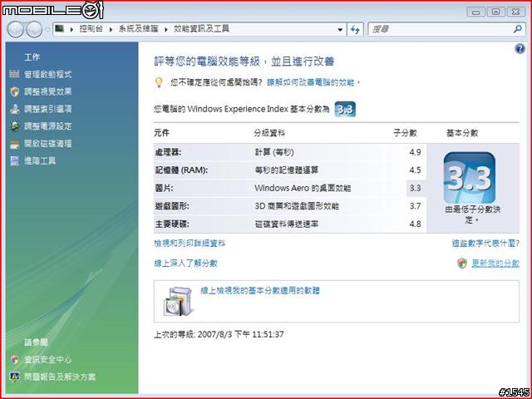
Task: Expand the arrow after 系統及維護 breadcrumb
Action: [166, 29]
